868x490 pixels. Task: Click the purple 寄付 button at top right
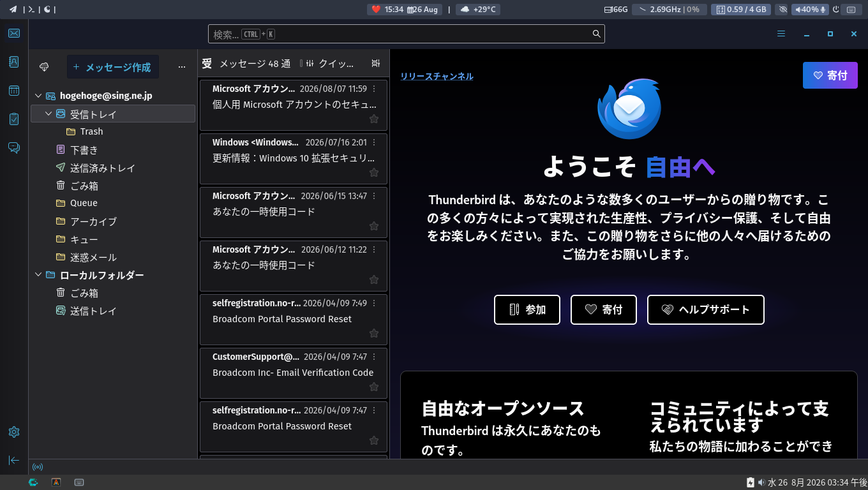(830, 75)
